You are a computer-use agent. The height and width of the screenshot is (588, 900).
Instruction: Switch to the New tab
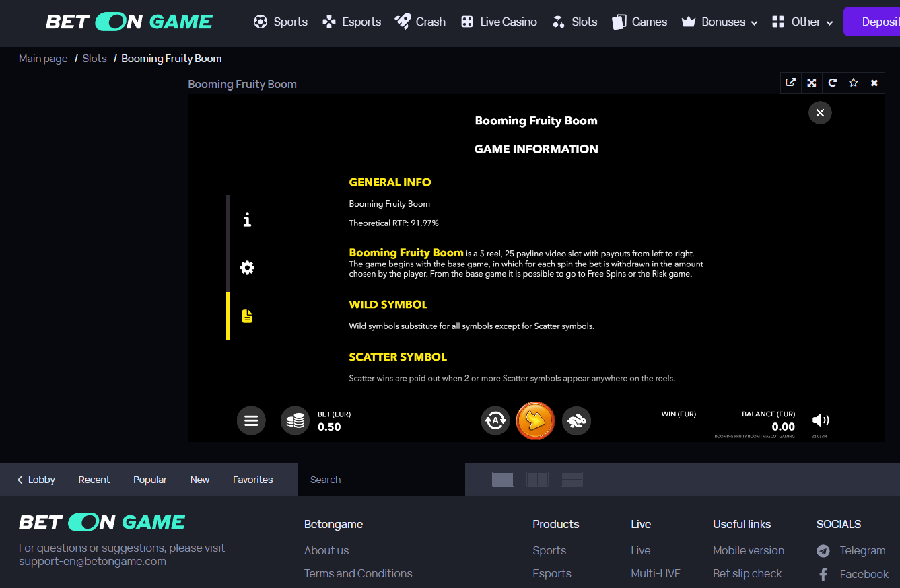point(200,480)
